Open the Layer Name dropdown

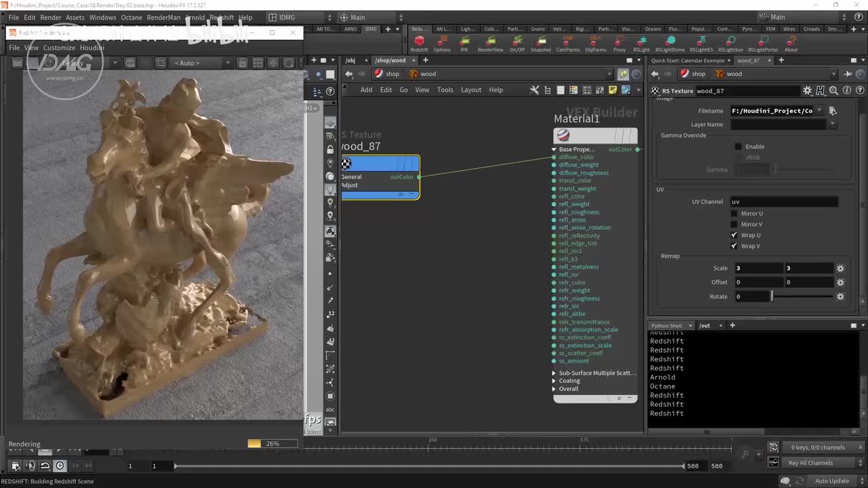click(832, 125)
